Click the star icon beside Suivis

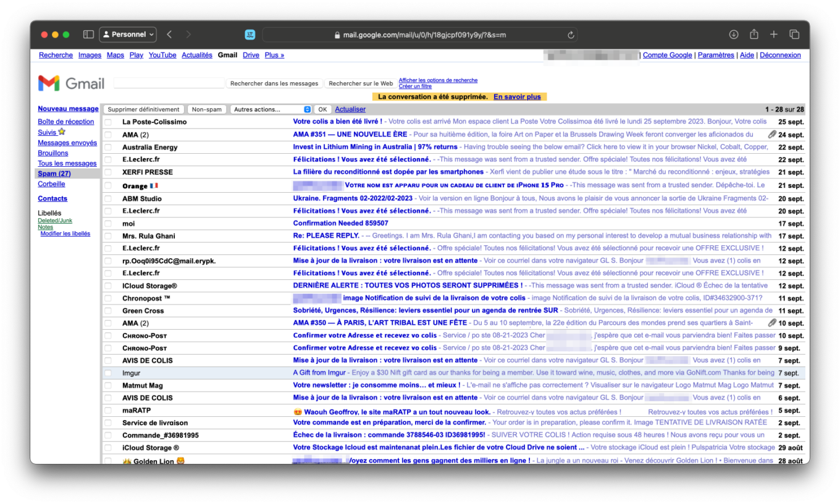coord(62,132)
